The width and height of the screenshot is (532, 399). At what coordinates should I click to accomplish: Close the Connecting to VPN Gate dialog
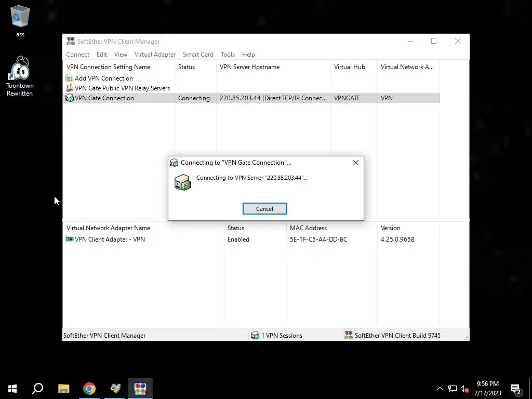pyautogui.click(x=355, y=163)
